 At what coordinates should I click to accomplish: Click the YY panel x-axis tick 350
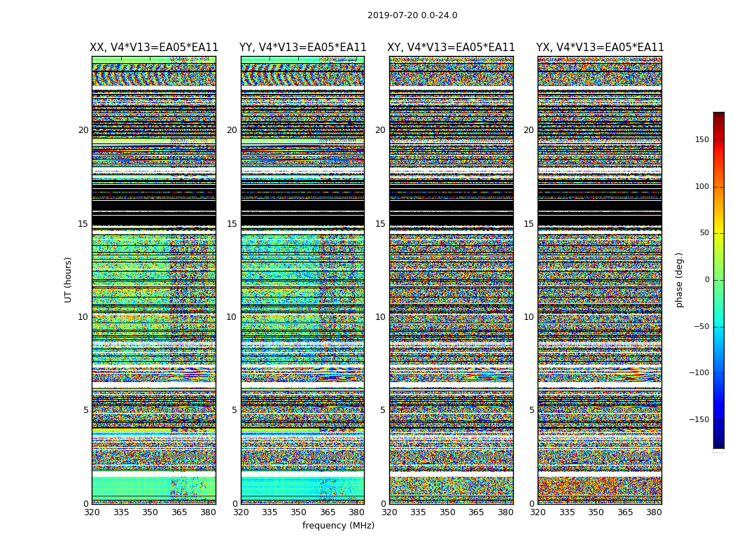299,512
